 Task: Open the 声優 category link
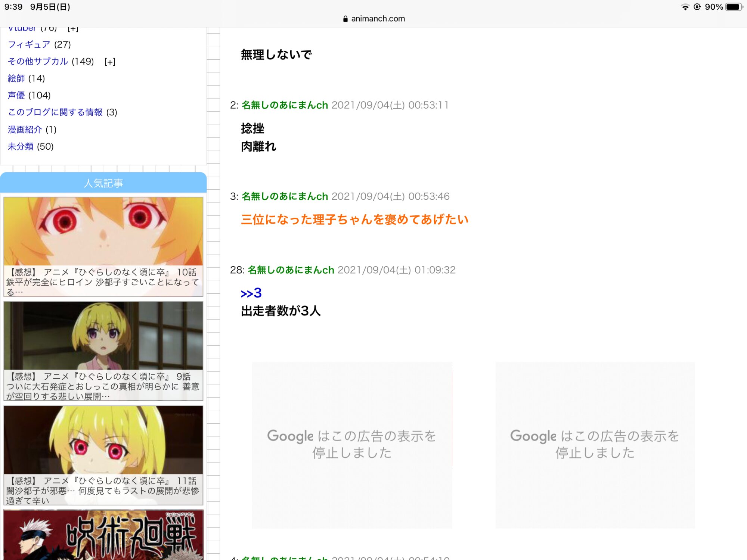(x=16, y=95)
